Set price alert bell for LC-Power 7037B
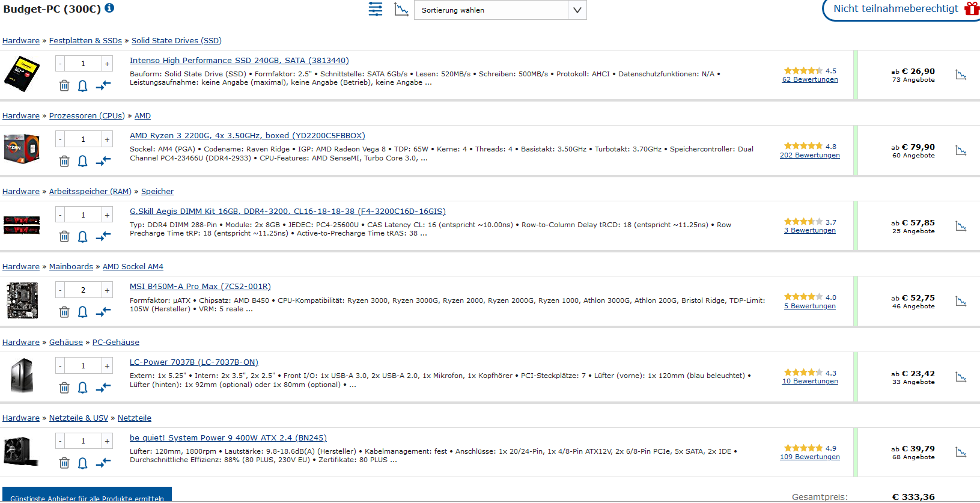 coord(83,388)
